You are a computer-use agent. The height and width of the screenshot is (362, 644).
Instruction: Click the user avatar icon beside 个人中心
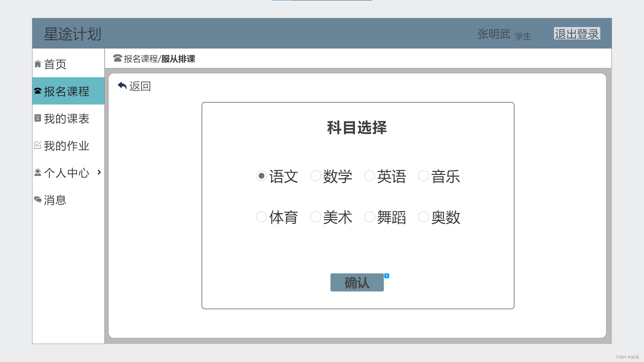pyautogui.click(x=38, y=172)
